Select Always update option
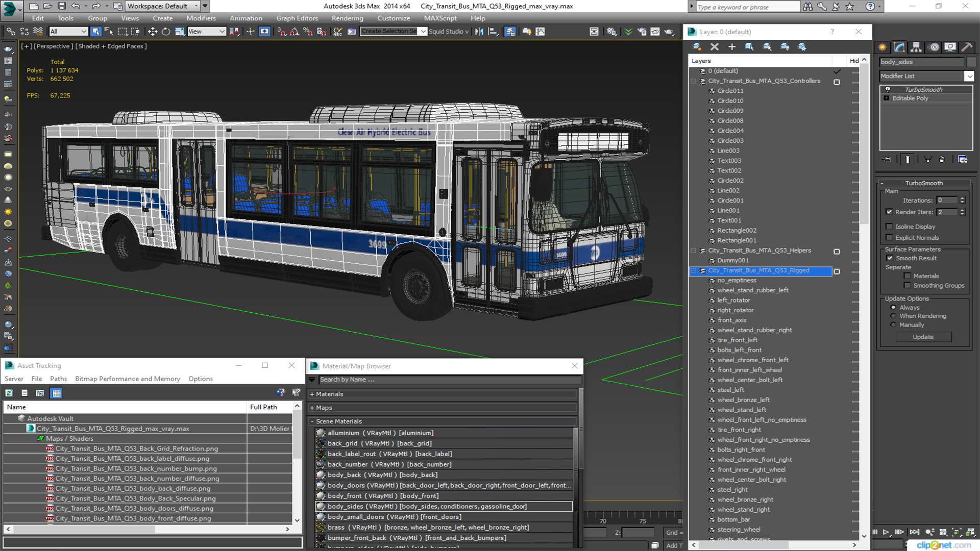This screenshot has height=551, width=980. (893, 308)
